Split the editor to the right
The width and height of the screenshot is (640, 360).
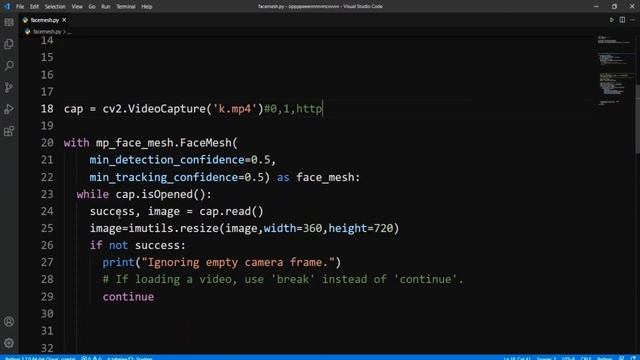(x=622, y=20)
